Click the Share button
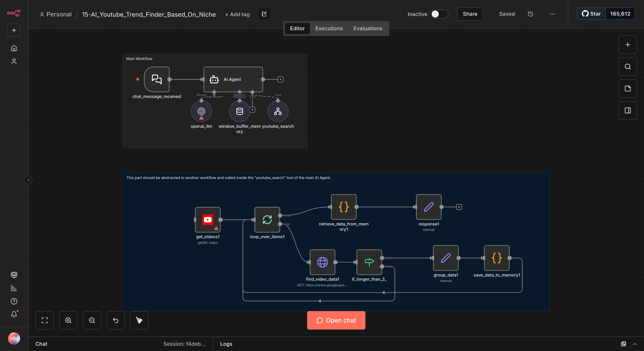The image size is (644, 351). tap(470, 14)
